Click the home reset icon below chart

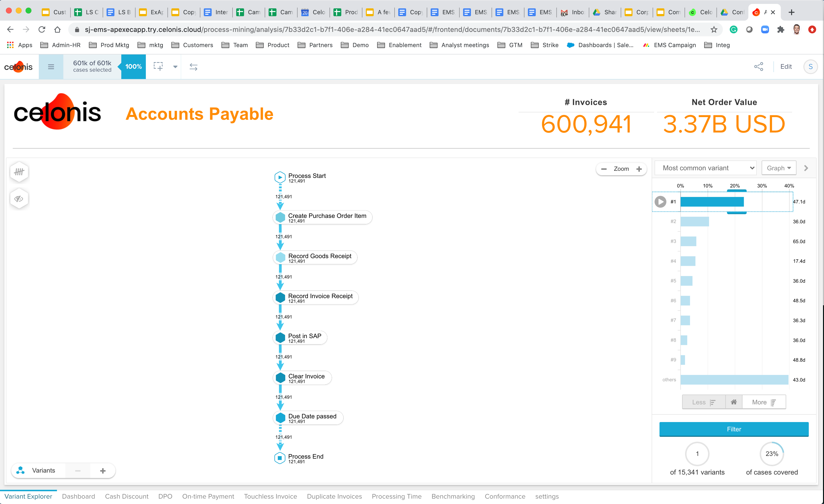coord(734,402)
